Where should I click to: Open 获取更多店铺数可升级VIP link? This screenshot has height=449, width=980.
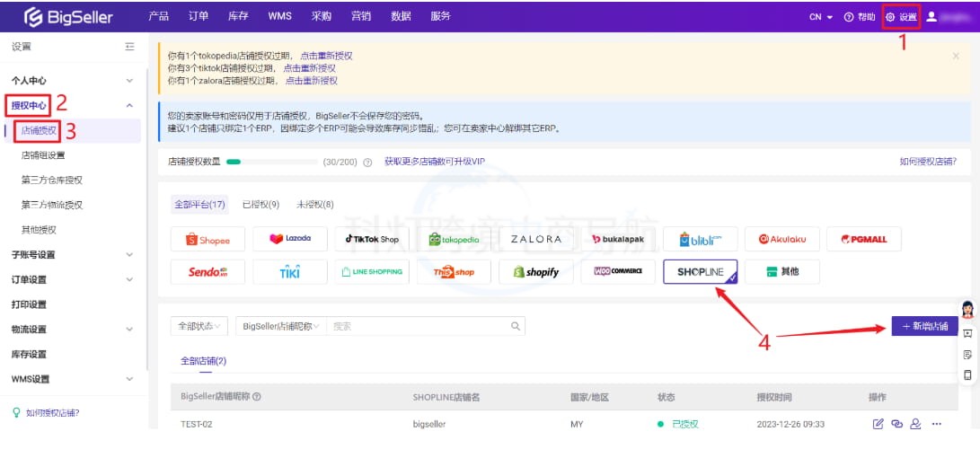click(435, 162)
